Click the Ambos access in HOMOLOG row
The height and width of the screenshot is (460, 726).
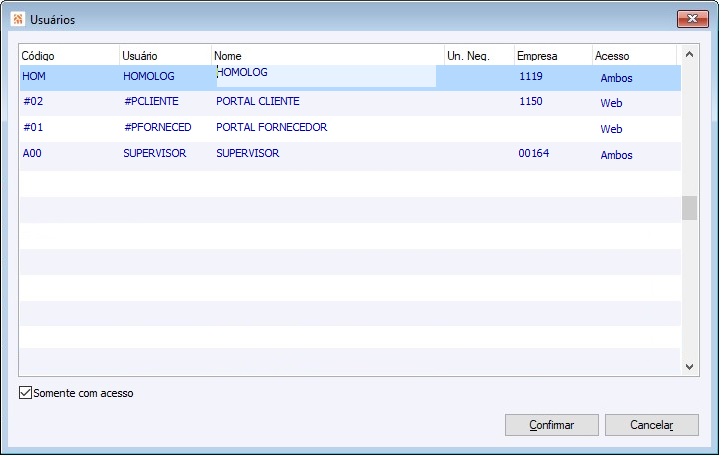616,78
